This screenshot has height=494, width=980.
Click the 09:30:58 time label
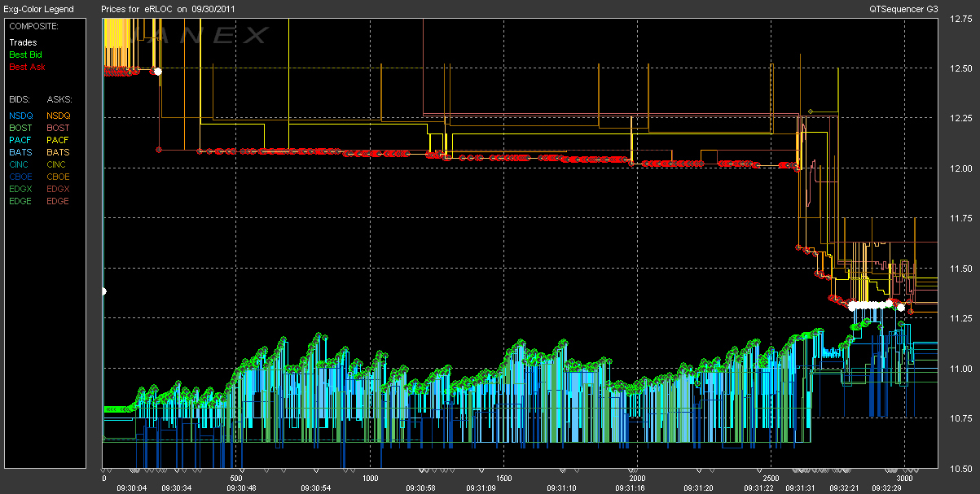[422, 487]
